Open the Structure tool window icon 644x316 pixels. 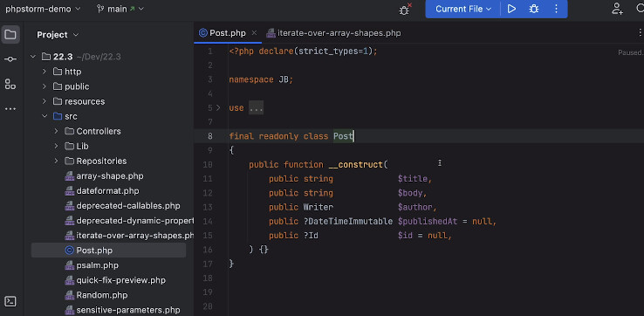[x=10, y=85]
